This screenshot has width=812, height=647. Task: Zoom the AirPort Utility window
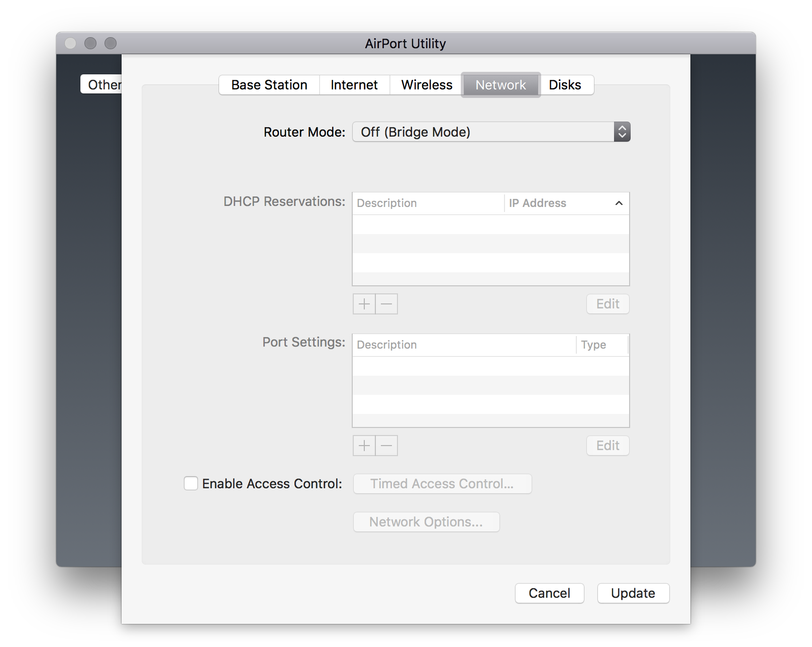point(111,44)
